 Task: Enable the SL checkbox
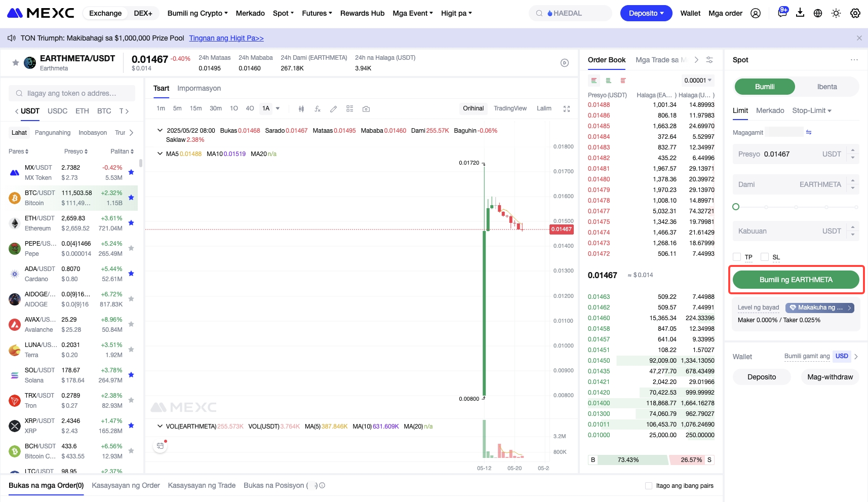(x=765, y=257)
